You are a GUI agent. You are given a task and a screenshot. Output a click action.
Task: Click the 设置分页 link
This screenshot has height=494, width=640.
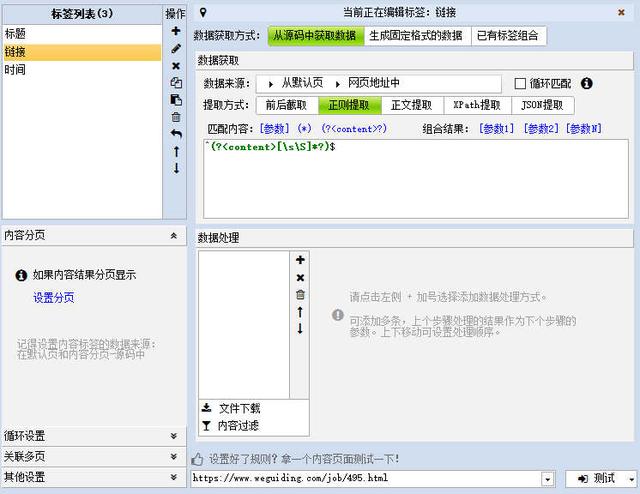53,297
